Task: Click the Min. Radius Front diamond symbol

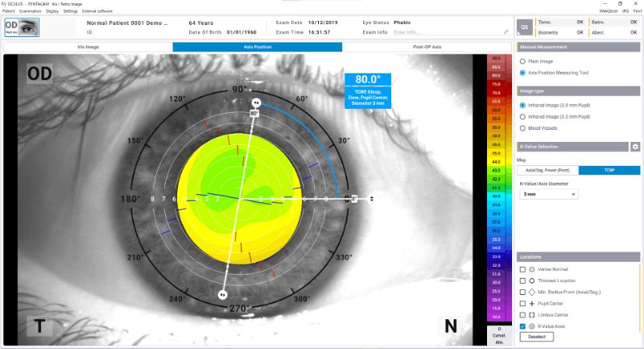Action: pos(532,293)
